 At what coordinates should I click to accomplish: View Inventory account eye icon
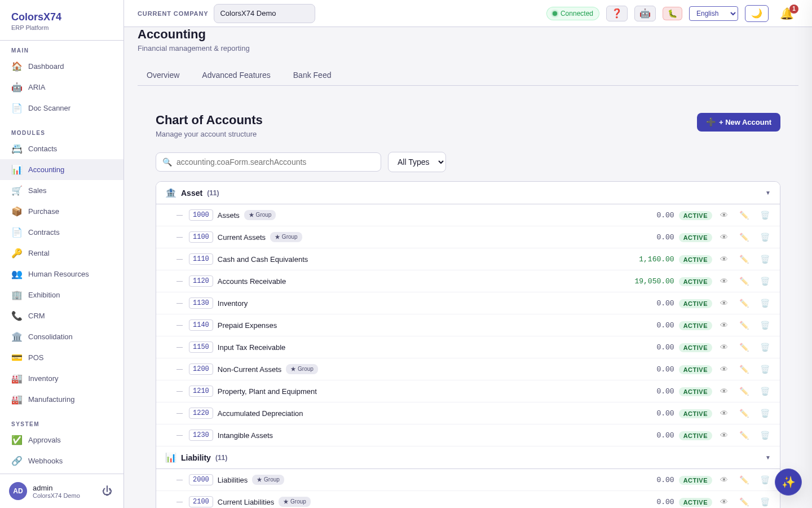tap(724, 303)
